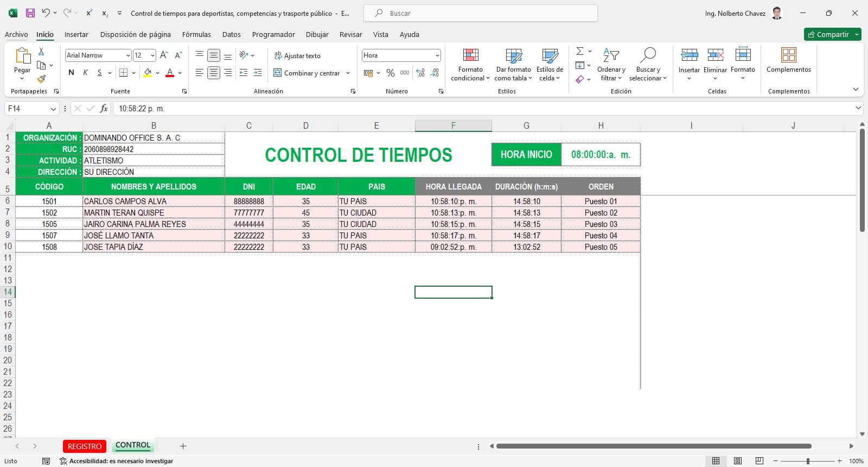Click the percent style icon
The width and height of the screenshot is (868, 467).
click(390, 73)
